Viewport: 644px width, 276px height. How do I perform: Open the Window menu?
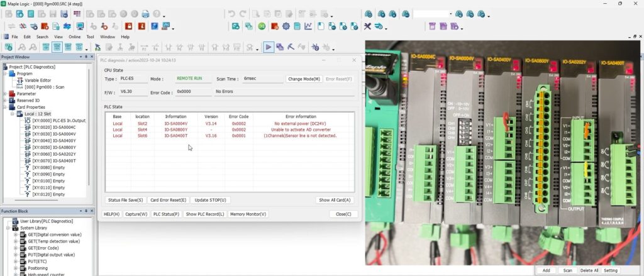point(108,36)
